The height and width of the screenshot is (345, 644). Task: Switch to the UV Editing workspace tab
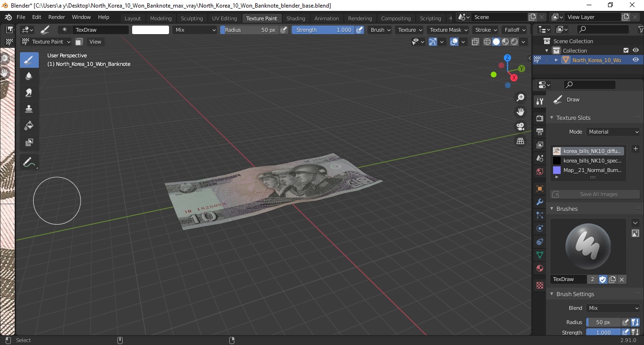click(x=224, y=18)
